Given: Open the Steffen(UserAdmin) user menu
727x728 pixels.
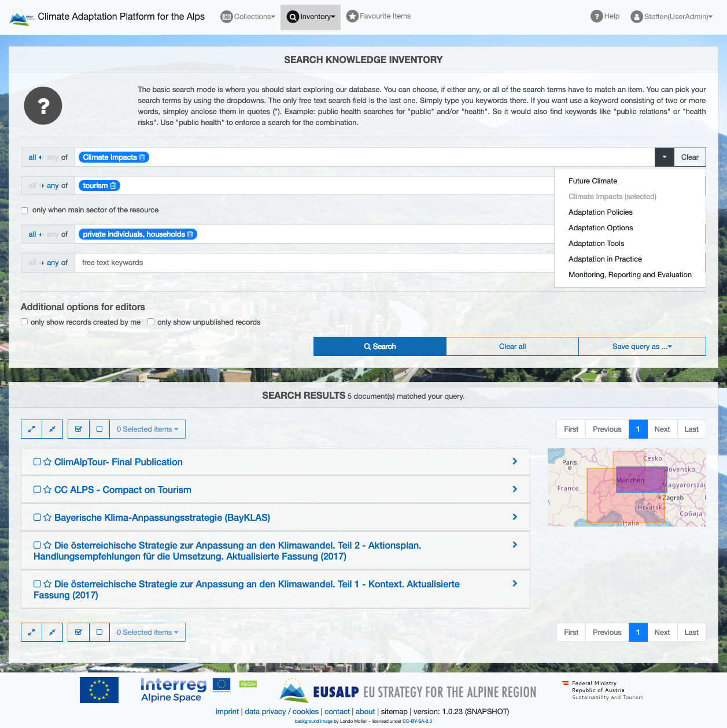Looking at the screenshot, I should coord(671,17).
